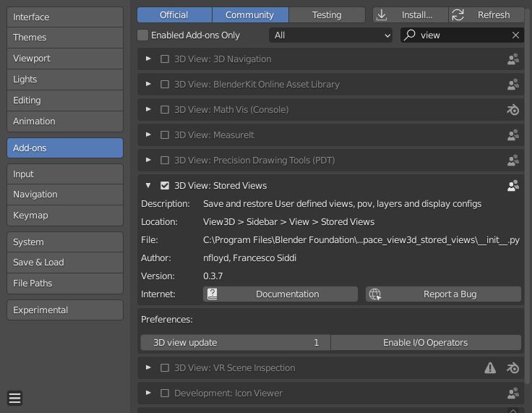
Task: Collapse Stored Views add-on details
Action: pos(148,185)
